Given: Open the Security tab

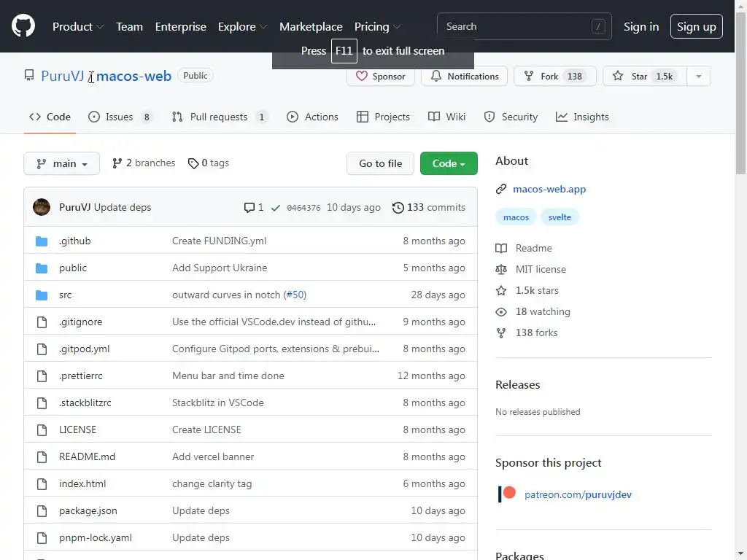Looking at the screenshot, I should point(510,117).
